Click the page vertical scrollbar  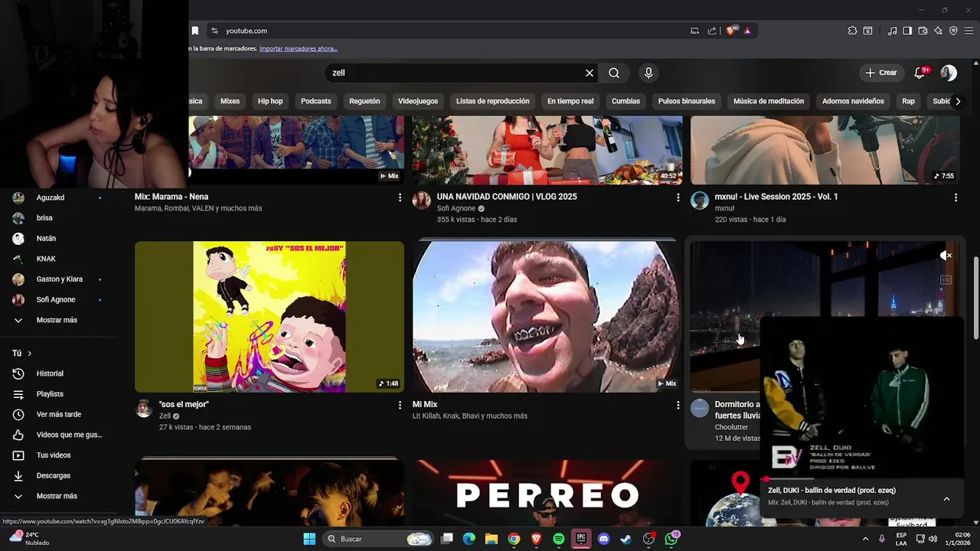pos(975,298)
